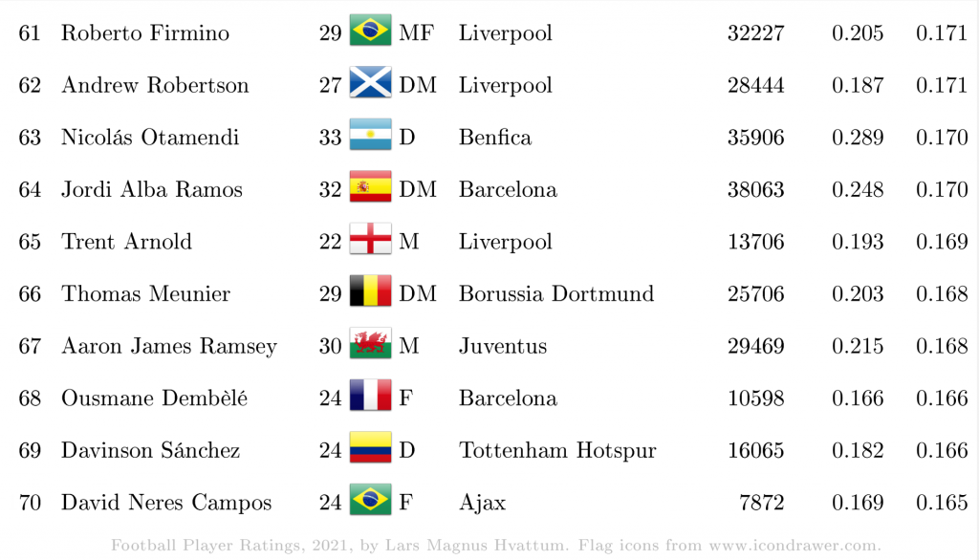Click the Scotland flag beside Andrew Robertson

[x=370, y=82]
